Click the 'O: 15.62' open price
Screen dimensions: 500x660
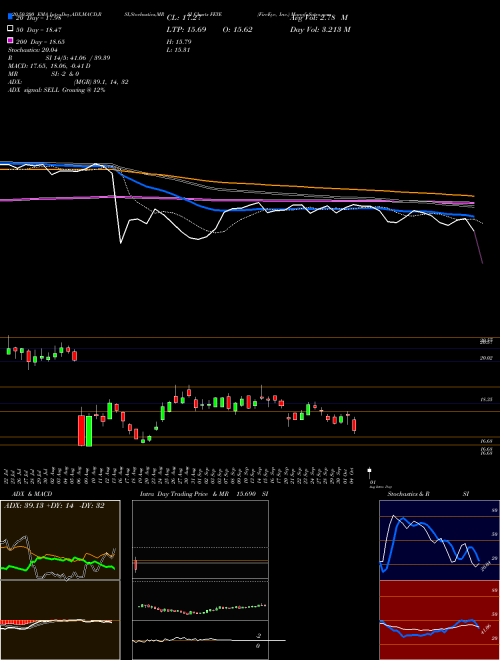click(x=236, y=29)
